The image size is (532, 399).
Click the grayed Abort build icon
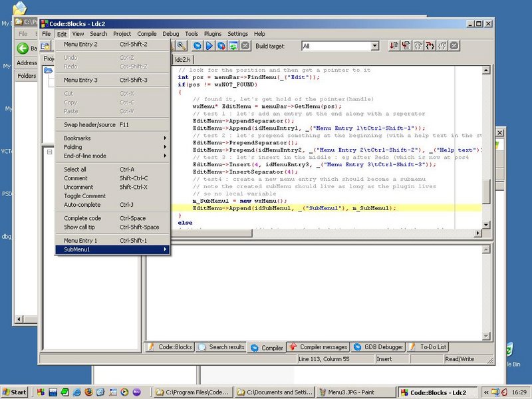245,46
